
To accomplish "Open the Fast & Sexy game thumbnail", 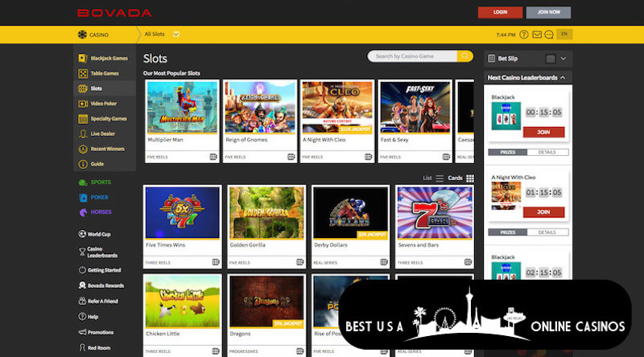I will point(415,107).
